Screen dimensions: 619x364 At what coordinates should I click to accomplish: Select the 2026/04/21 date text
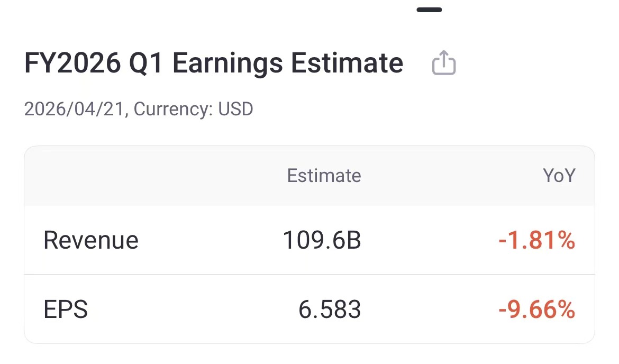74,110
